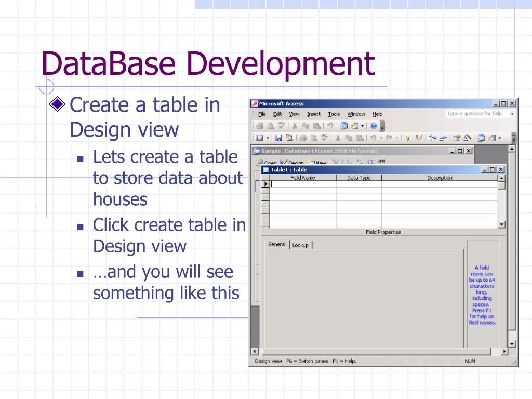Click the Sample Database window title icon
Viewport: 532px width, 399px height.
click(x=257, y=151)
